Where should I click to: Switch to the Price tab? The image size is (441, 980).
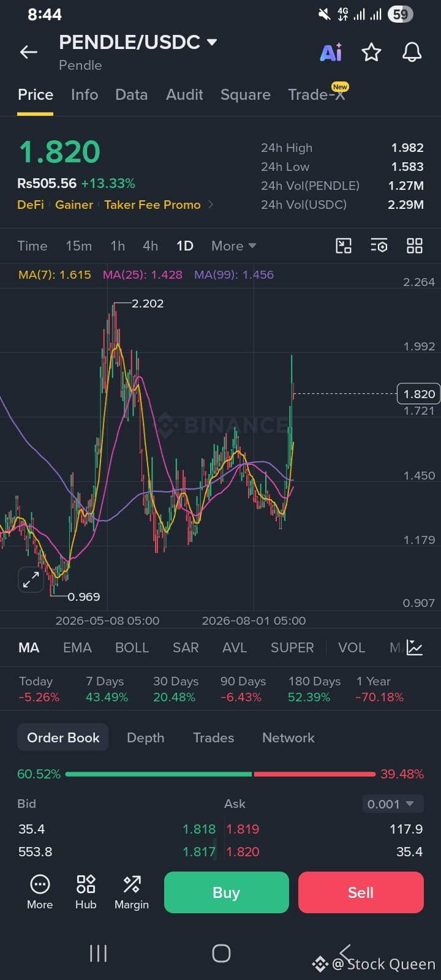36,95
